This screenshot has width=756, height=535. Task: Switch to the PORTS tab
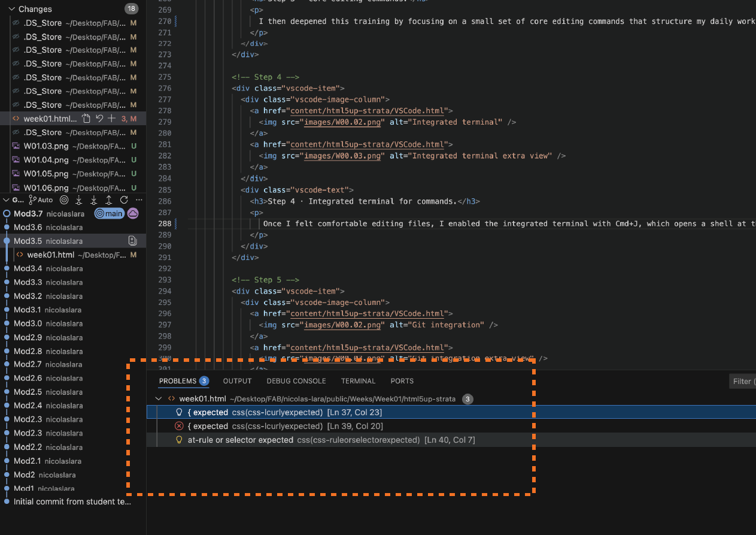pyautogui.click(x=402, y=381)
